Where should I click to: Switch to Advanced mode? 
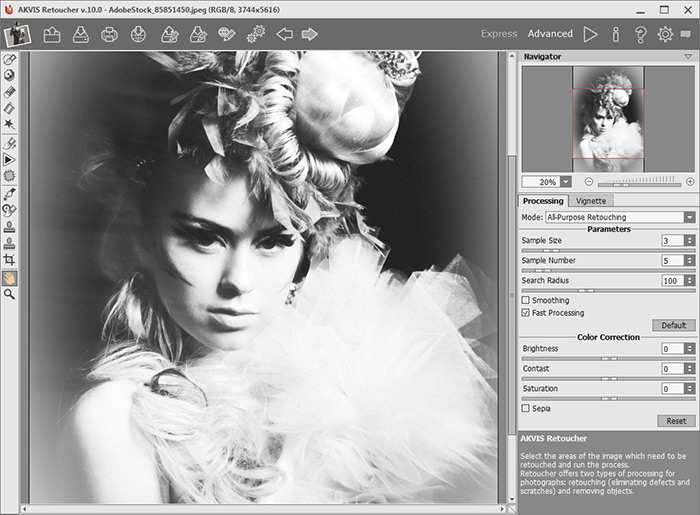550,34
